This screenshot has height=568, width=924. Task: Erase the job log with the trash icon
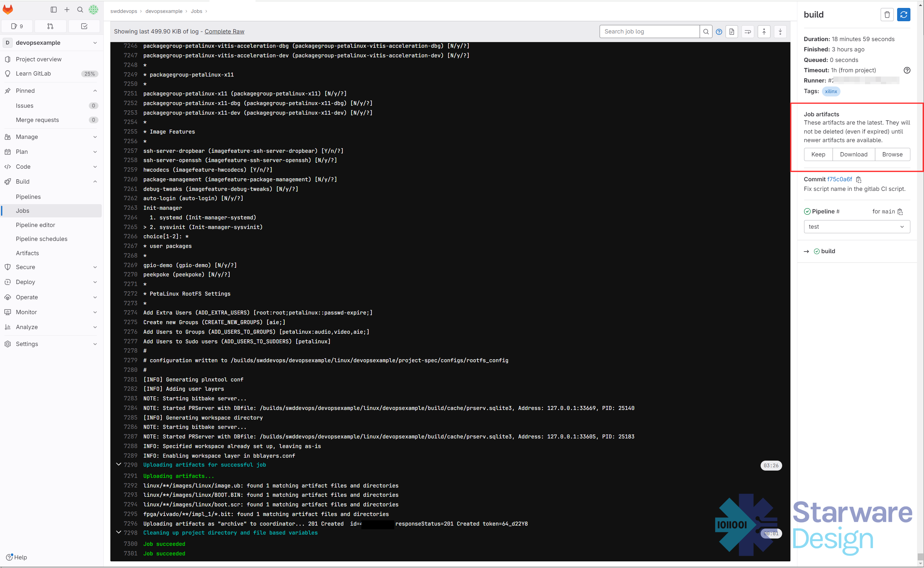click(887, 14)
